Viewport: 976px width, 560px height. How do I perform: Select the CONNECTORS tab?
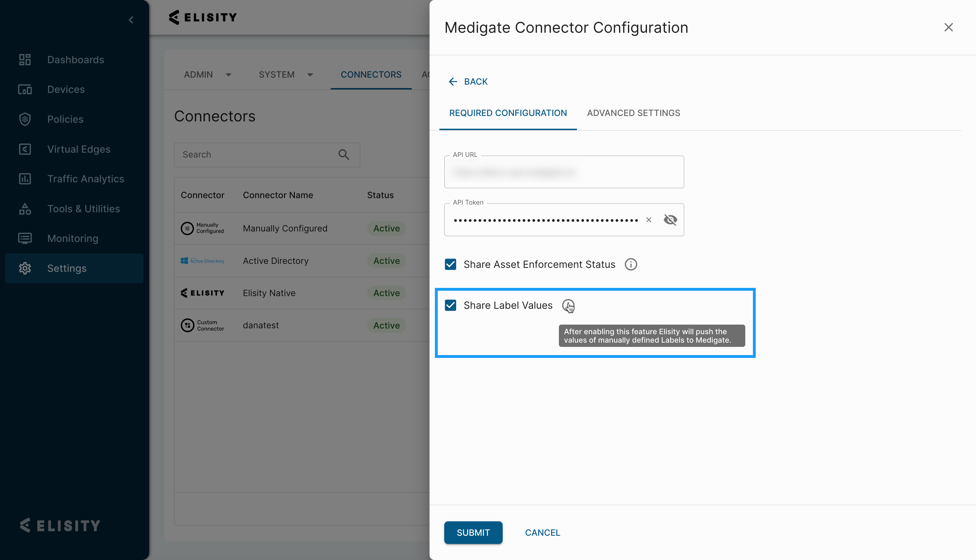pos(371,75)
